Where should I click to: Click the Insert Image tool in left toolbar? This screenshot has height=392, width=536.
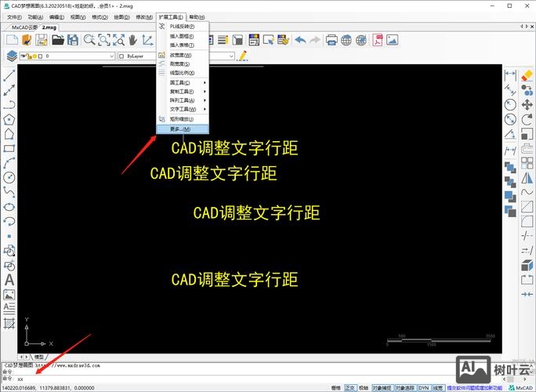pos(9,294)
